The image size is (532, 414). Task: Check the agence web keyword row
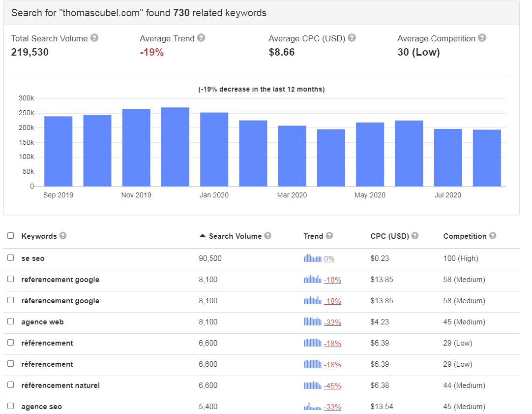point(10,321)
